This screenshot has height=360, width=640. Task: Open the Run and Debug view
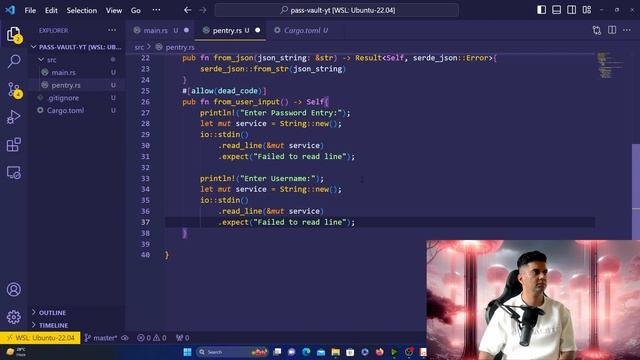(14, 118)
